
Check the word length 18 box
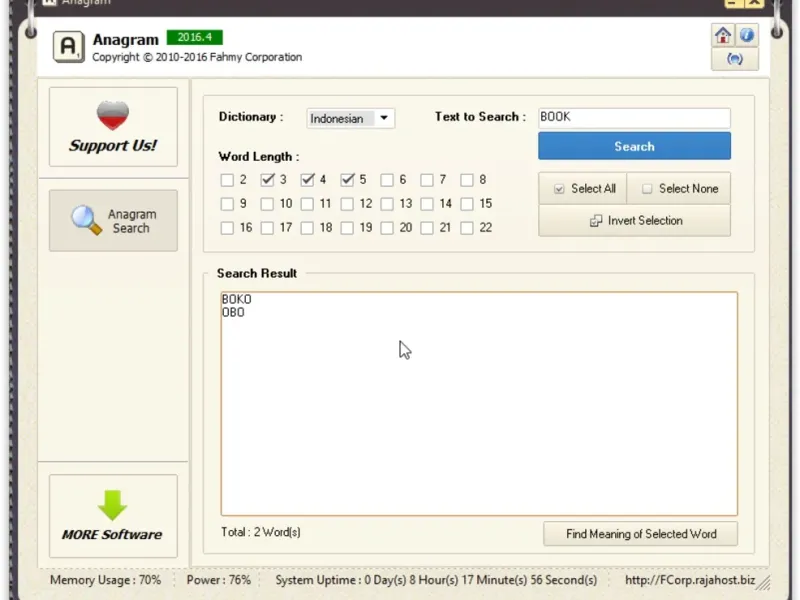(x=307, y=228)
